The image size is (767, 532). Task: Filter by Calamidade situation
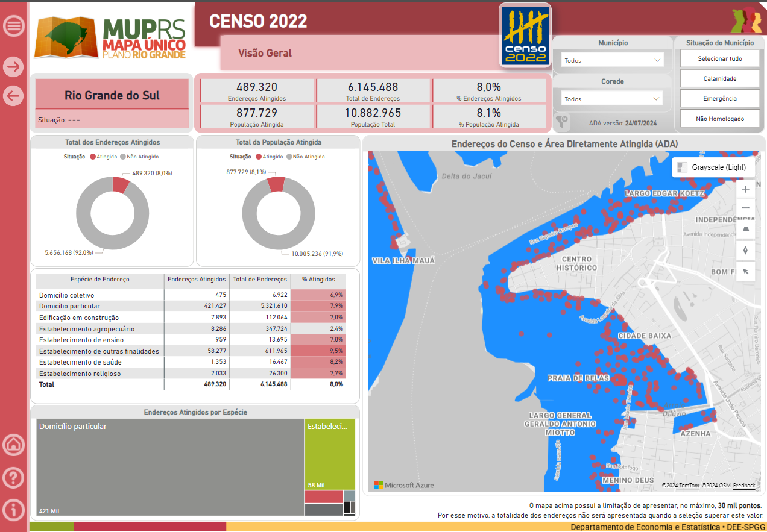(720, 78)
